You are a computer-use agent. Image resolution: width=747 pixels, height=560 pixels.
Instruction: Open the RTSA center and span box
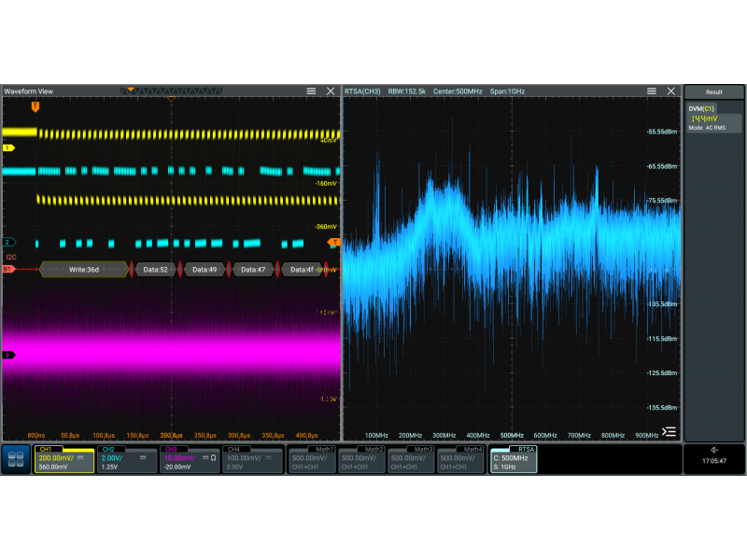click(514, 458)
